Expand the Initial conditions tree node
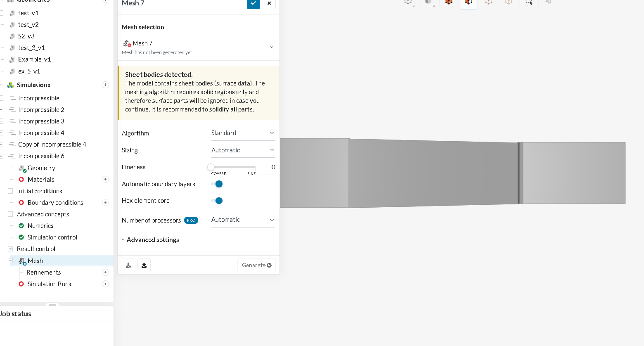Screen dimensions: 644x346 pos(10,191)
